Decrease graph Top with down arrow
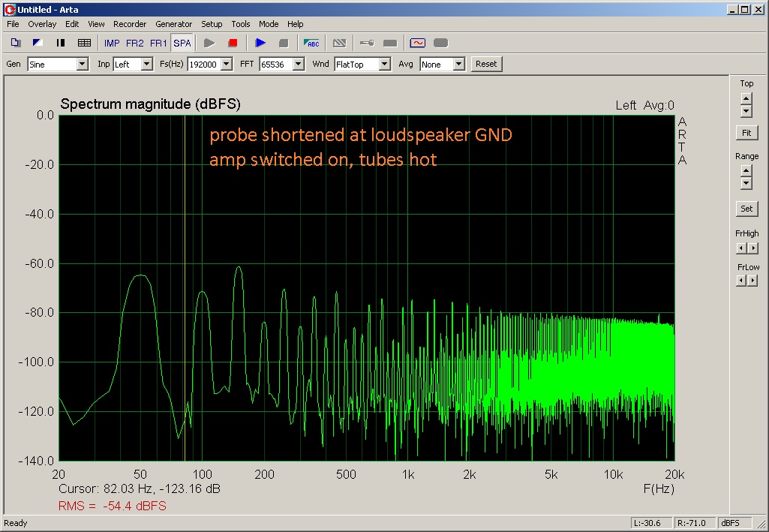 746,111
